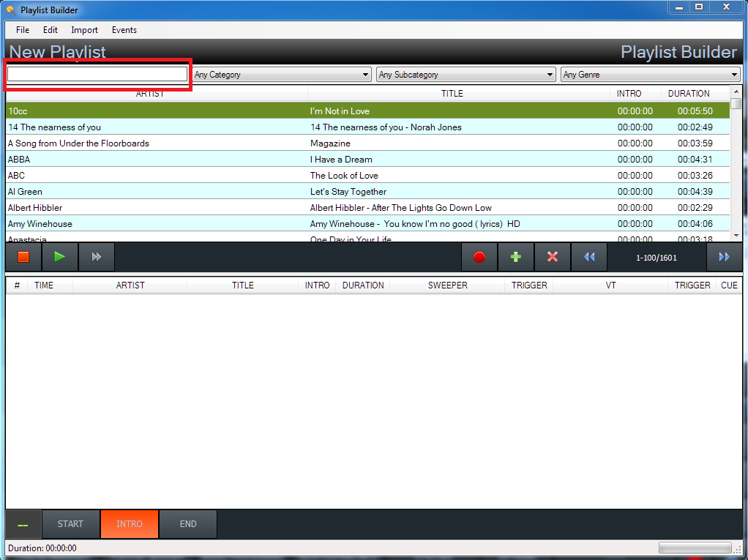Click the library list scrollbar up arrow
The image size is (748, 560).
click(x=736, y=91)
